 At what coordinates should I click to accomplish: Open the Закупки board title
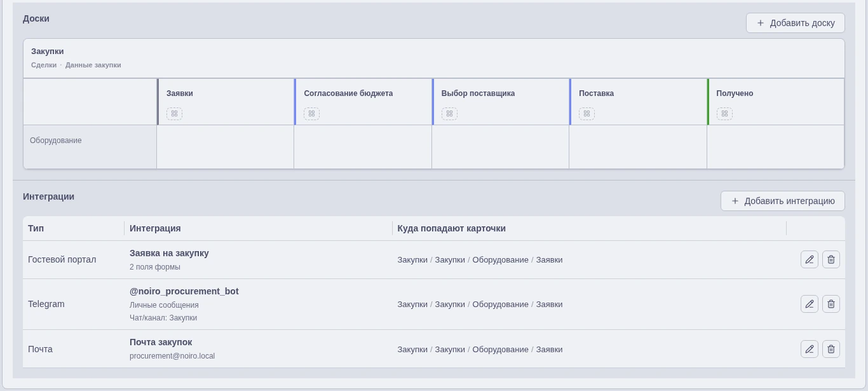pyautogui.click(x=48, y=51)
